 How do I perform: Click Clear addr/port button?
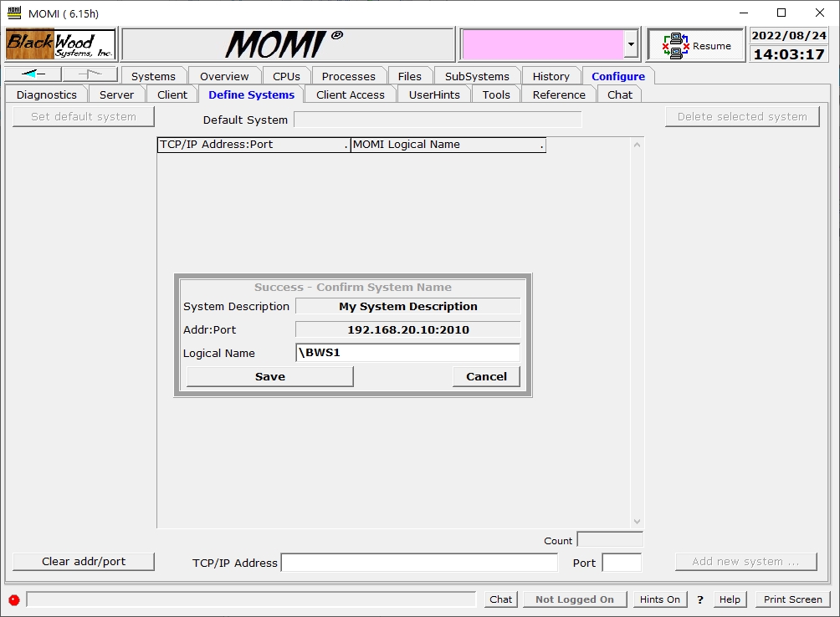(x=84, y=561)
